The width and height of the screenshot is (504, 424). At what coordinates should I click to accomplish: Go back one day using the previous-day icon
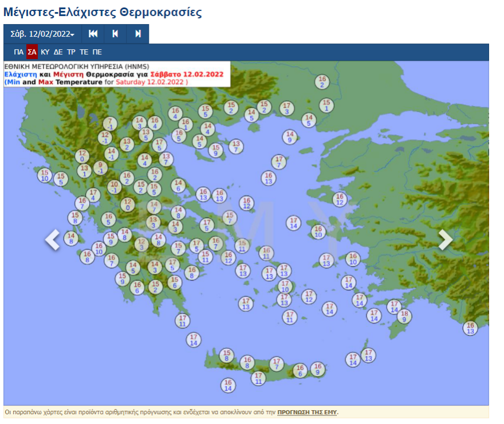115,34
